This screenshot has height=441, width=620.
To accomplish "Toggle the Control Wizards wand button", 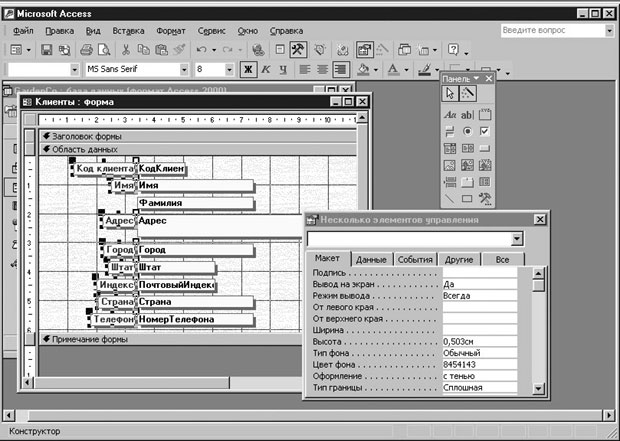I will click(468, 94).
